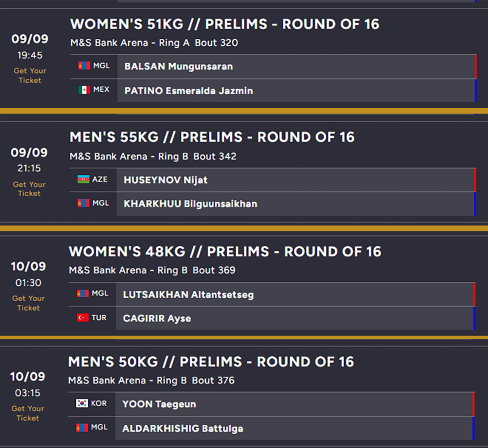Open CAGIRIR Ayse boxer entry
This screenshot has height=448, width=488.
point(294,318)
